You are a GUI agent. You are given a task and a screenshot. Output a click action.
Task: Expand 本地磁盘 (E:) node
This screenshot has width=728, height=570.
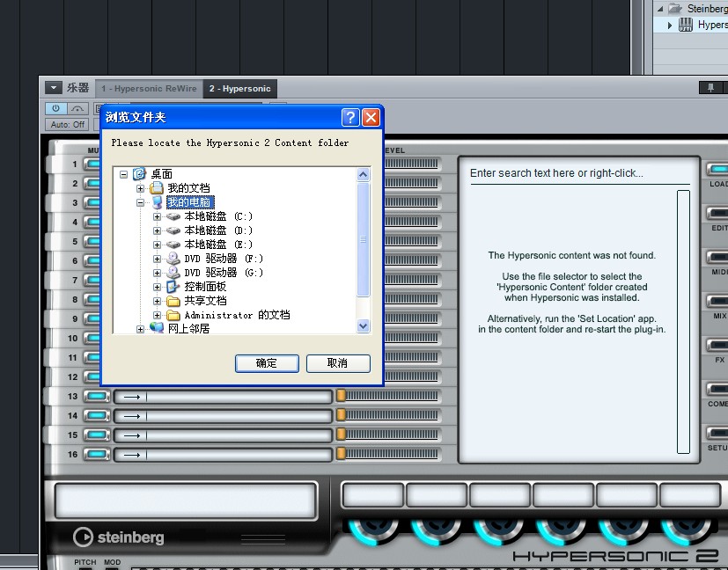click(157, 245)
